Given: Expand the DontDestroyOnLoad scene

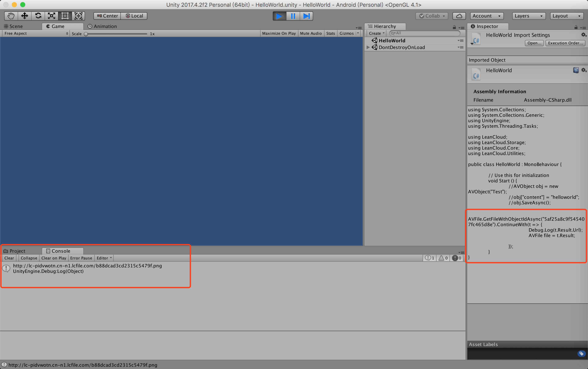Looking at the screenshot, I should (x=368, y=47).
